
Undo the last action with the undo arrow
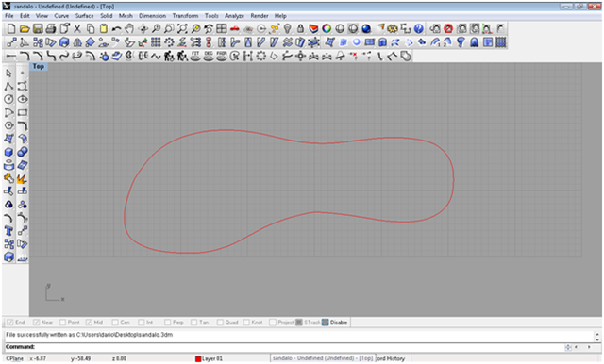tap(117, 29)
